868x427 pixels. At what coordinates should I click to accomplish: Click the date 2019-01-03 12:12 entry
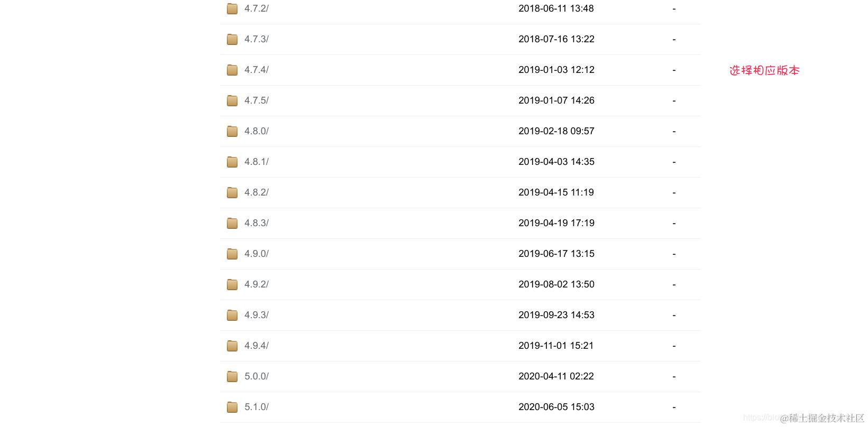coord(556,70)
